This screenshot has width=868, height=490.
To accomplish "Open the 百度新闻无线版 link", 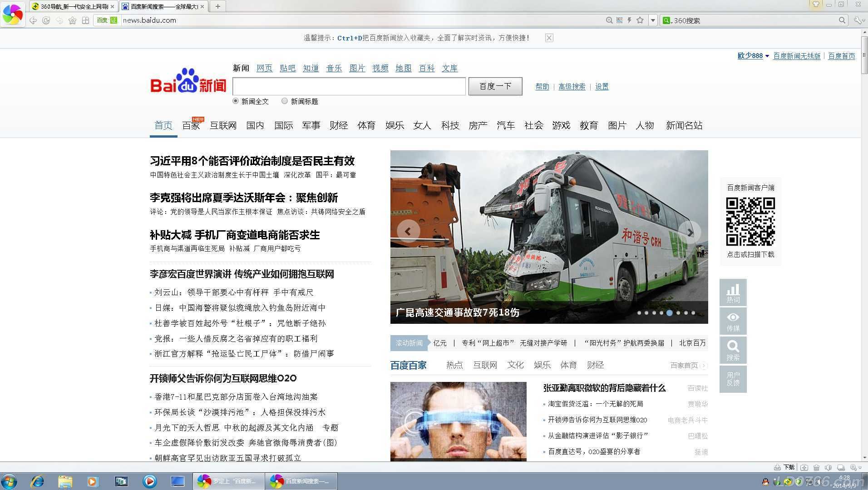I will click(797, 56).
